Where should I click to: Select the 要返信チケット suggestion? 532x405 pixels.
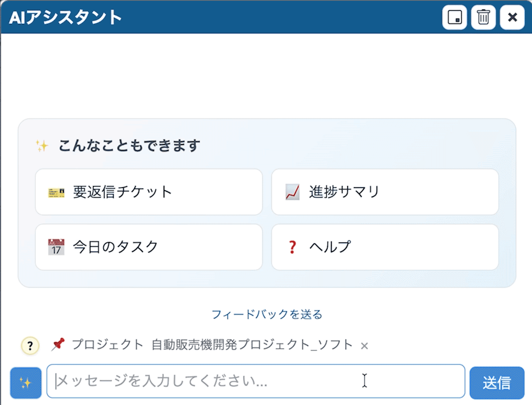(x=148, y=192)
